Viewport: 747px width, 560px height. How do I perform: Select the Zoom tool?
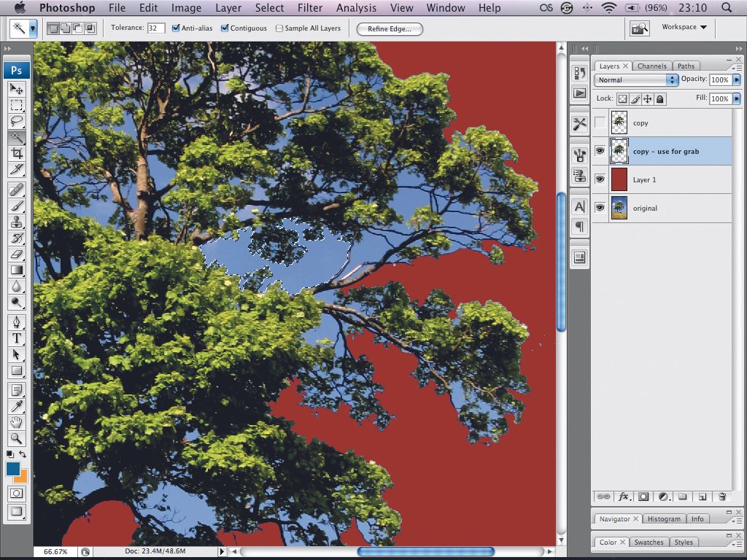16,438
